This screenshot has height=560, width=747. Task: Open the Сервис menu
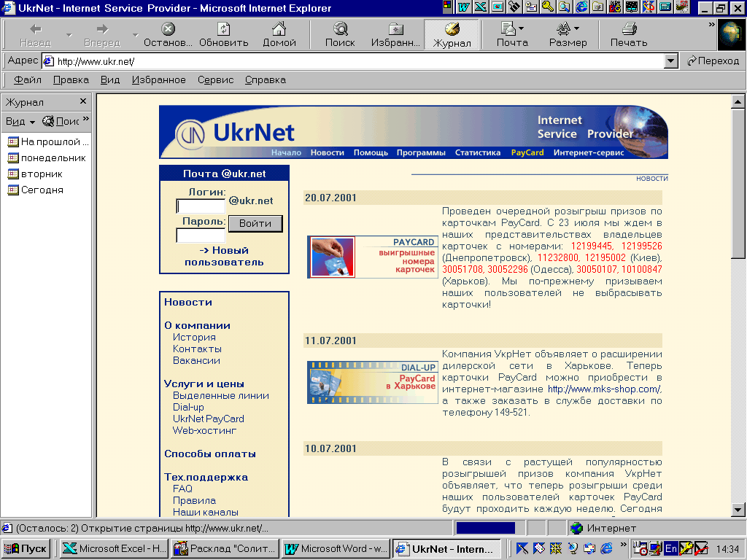(215, 80)
